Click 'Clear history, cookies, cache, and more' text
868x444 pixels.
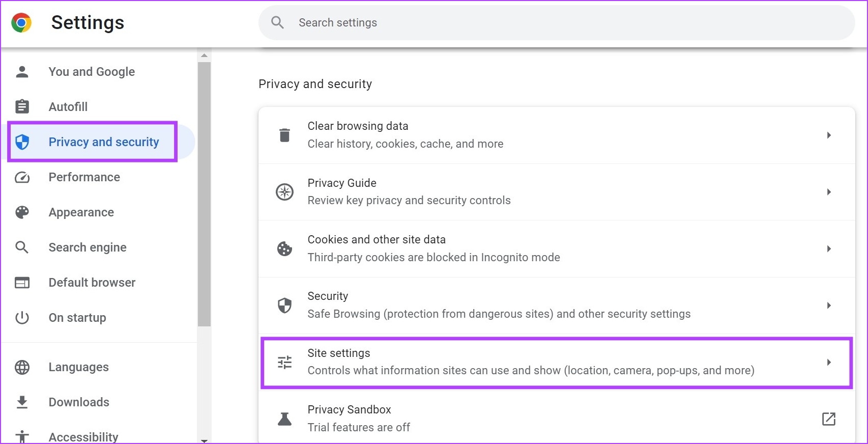[406, 144]
